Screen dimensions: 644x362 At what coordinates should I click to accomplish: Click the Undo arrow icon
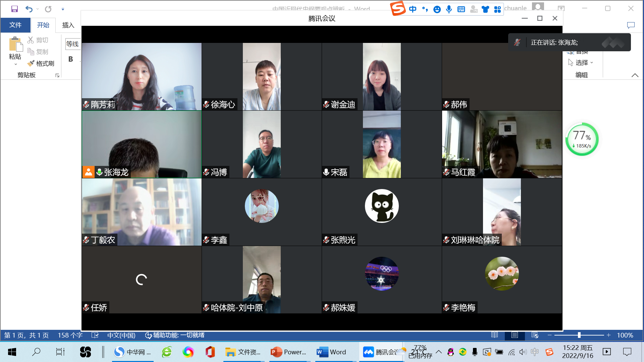click(x=29, y=9)
